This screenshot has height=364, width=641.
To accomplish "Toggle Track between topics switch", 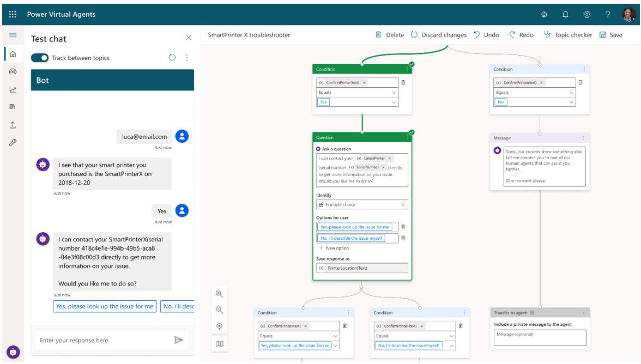I will [x=40, y=58].
